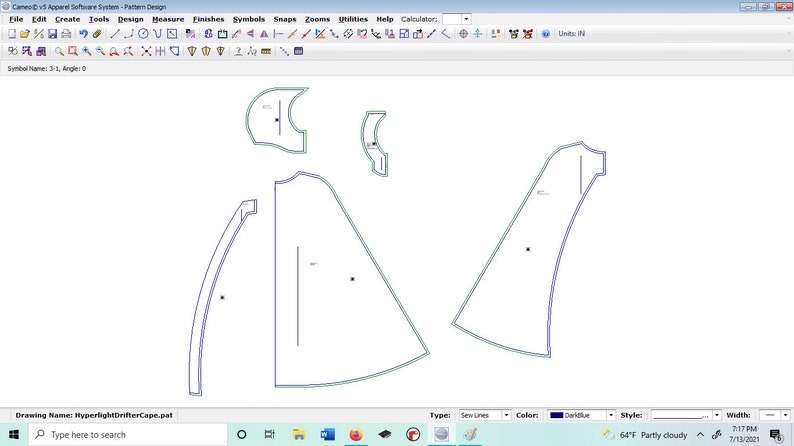Open the Finishes menu
The width and height of the screenshot is (794, 446).
tap(208, 19)
